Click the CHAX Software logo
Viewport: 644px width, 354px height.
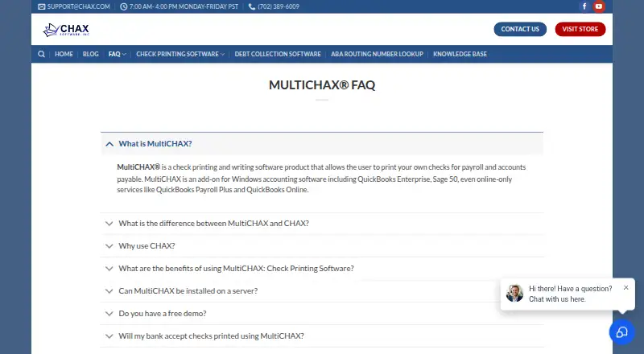point(66,30)
